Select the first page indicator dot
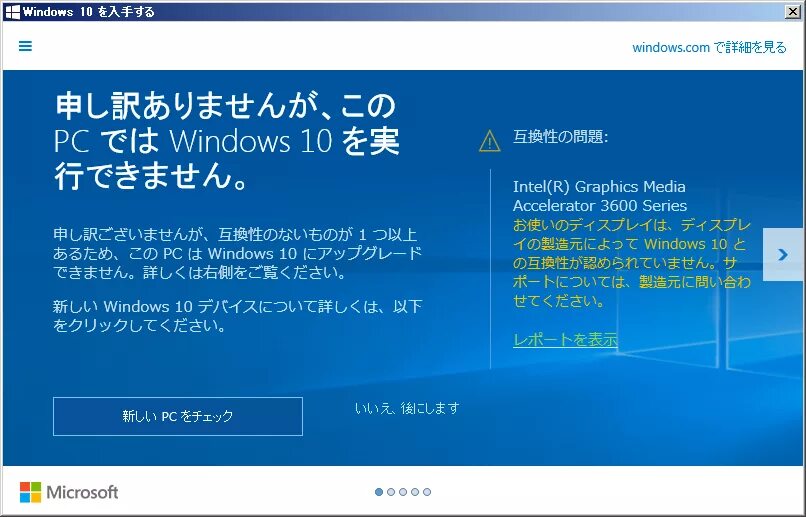The image size is (806, 517). click(x=379, y=492)
